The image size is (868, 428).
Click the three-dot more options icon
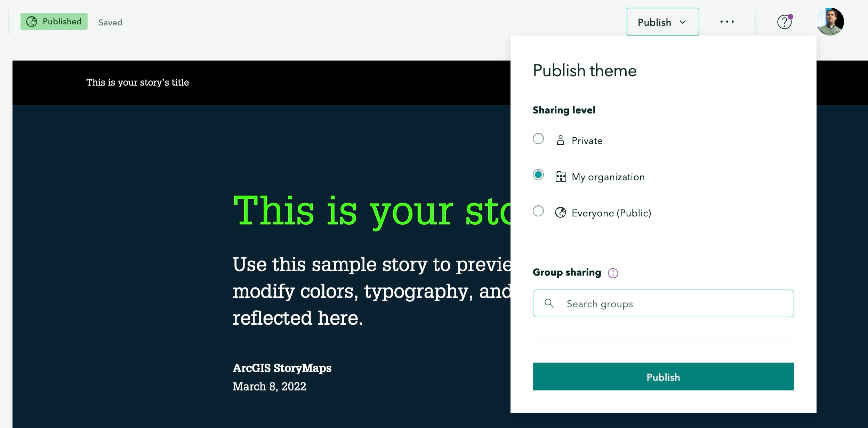[x=727, y=22]
